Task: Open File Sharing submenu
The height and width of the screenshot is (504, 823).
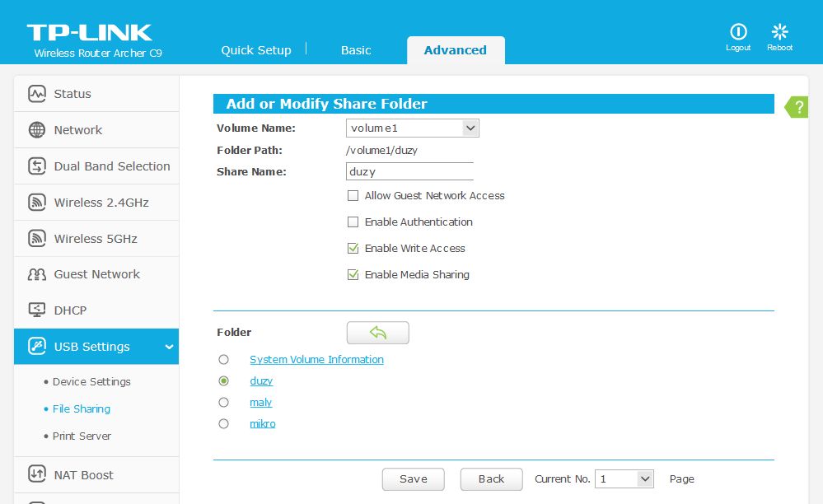Action: pyautogui.click(x=82, y=409)
